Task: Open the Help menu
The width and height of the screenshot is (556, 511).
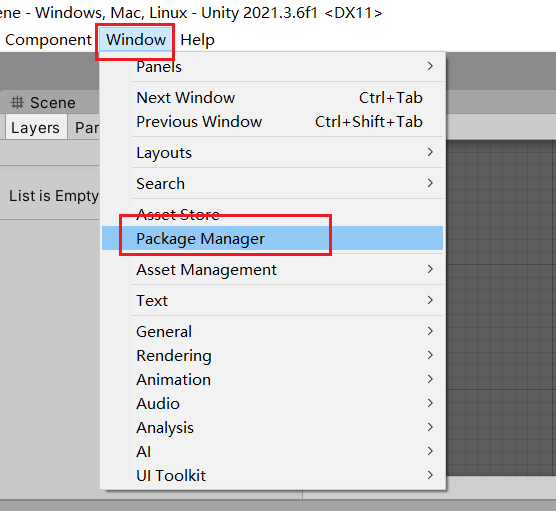Action: [x=197, y=40]
